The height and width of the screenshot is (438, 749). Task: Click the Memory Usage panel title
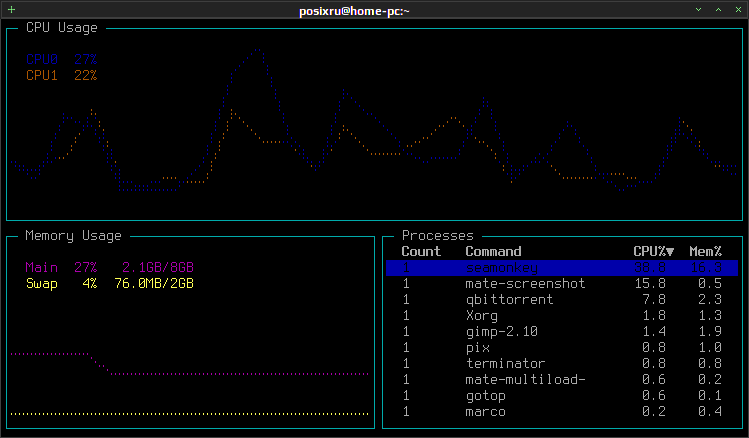pos(74,235)
